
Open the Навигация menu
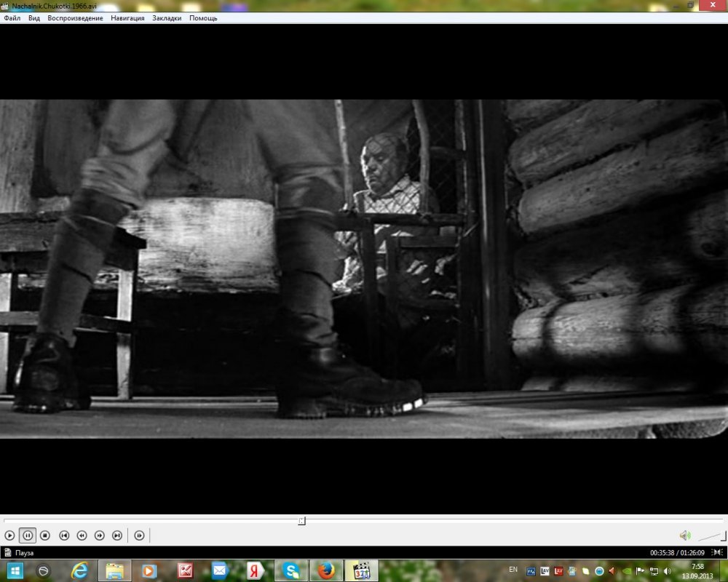point(127,18)
